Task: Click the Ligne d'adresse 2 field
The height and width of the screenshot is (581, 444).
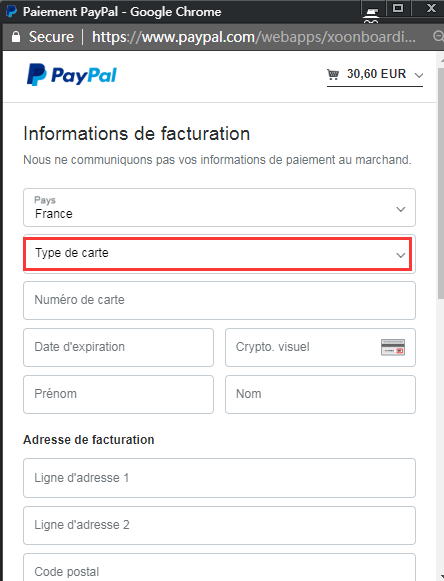Action: 219,525
